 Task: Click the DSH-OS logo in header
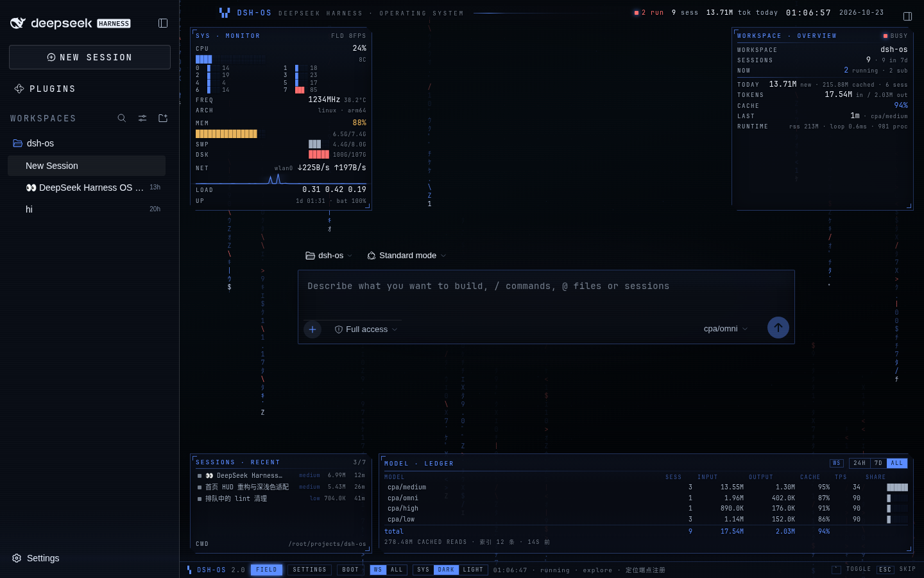tap(225, 12)
